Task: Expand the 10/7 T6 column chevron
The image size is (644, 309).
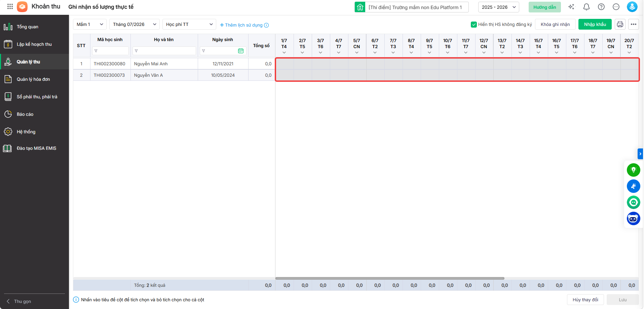Action: [x=448, y=53]
